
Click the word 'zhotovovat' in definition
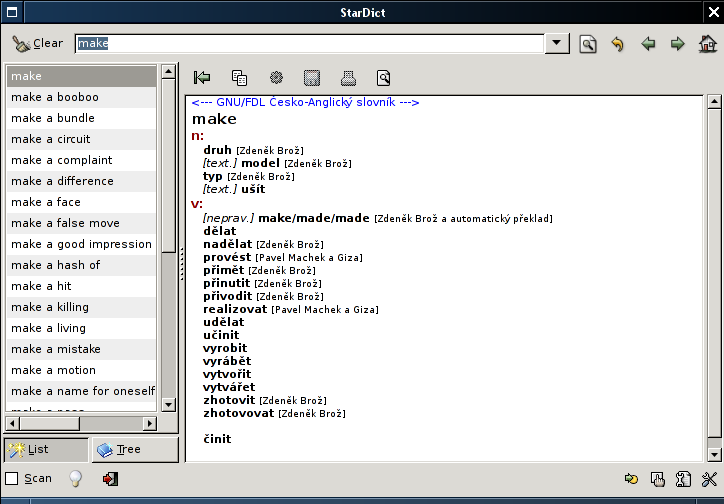(239, 413)
